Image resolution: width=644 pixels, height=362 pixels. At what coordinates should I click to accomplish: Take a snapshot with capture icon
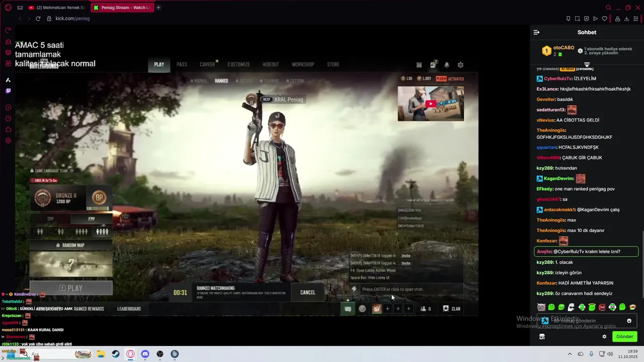coord(577,19)
